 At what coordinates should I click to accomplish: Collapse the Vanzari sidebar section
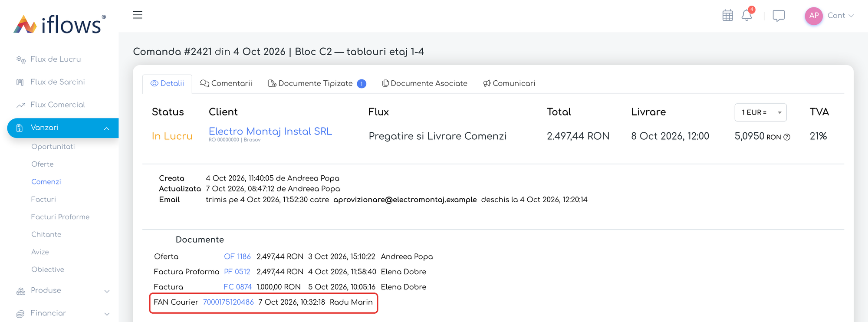(63, 128)
